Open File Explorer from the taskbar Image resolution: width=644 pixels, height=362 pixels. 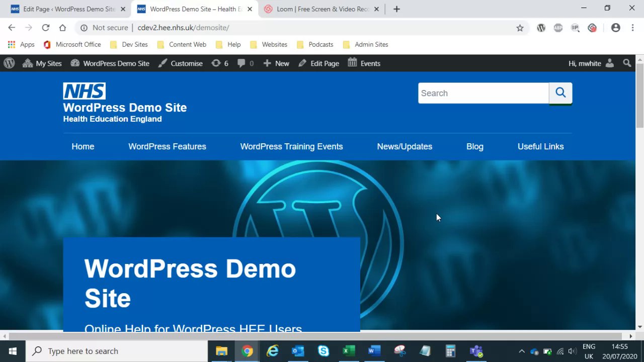click(221, 351)
